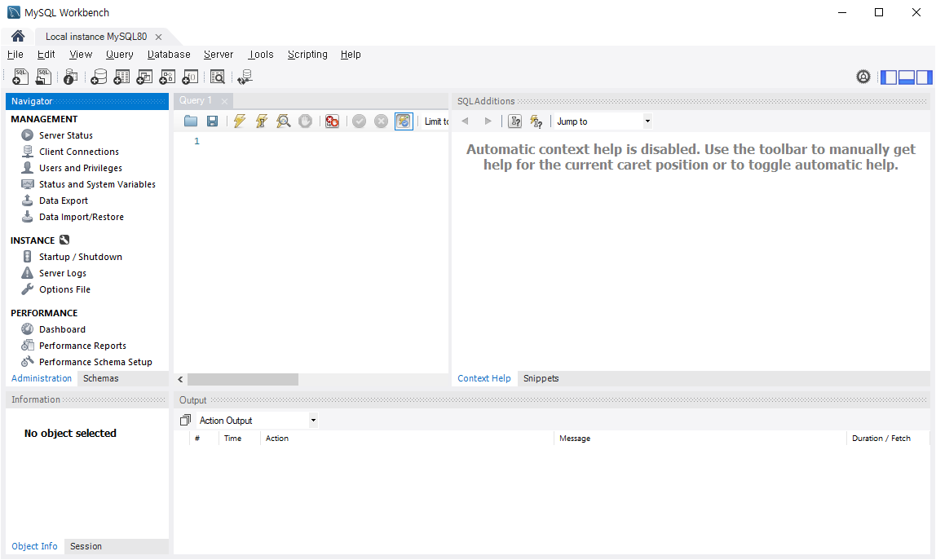This screenshot has width=936, height=560.
Task: Select the Object Info tab
Action: point(34,546)
